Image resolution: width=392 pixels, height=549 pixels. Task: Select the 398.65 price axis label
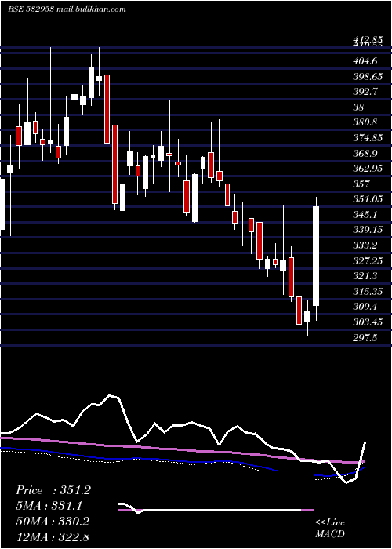(368, 77)
